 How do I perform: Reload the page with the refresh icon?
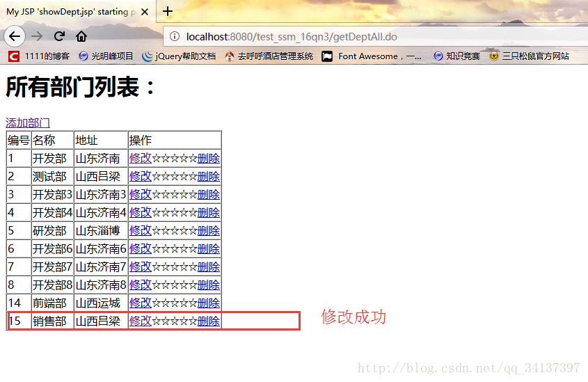point(59,36)
